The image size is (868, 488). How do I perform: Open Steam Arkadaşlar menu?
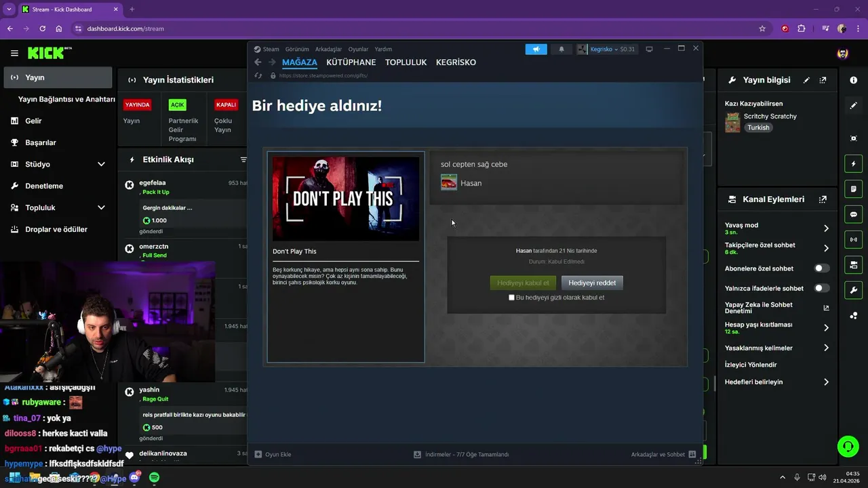pyautogui.click(x=328, y=49)
